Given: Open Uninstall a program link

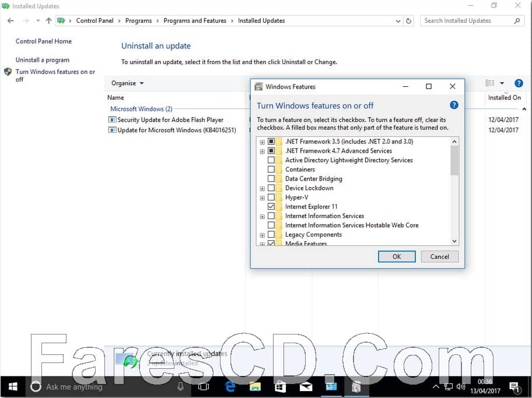Looking at the screenshot, I should click(x=43, y=60).
